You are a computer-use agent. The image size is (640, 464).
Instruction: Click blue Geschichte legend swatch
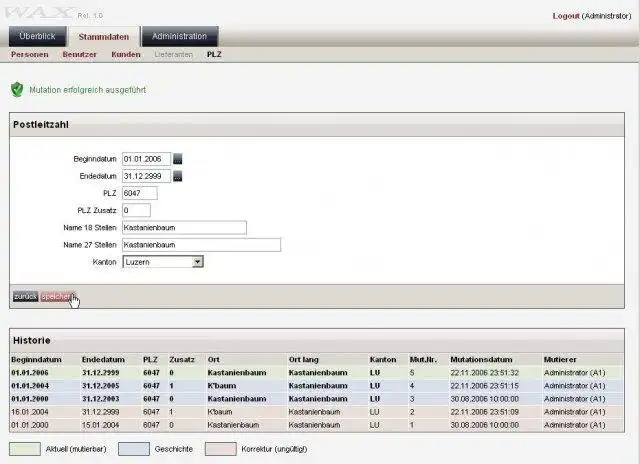(x=134, y=449)
